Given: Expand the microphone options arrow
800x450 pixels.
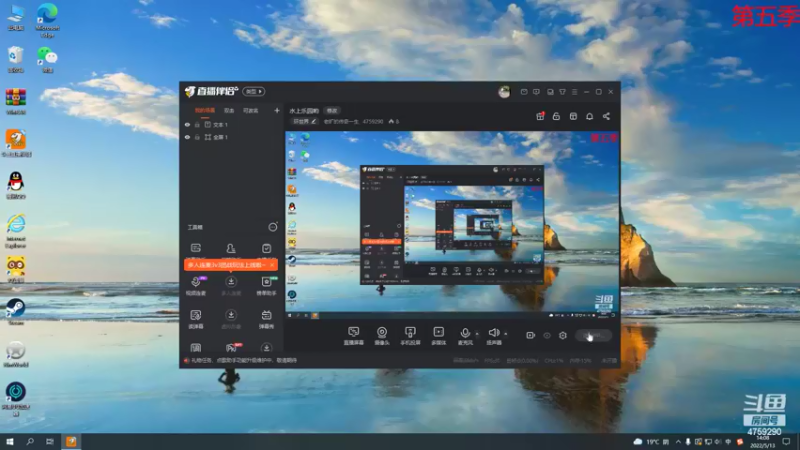Looking at the screenshot, I should pos(478,334).
